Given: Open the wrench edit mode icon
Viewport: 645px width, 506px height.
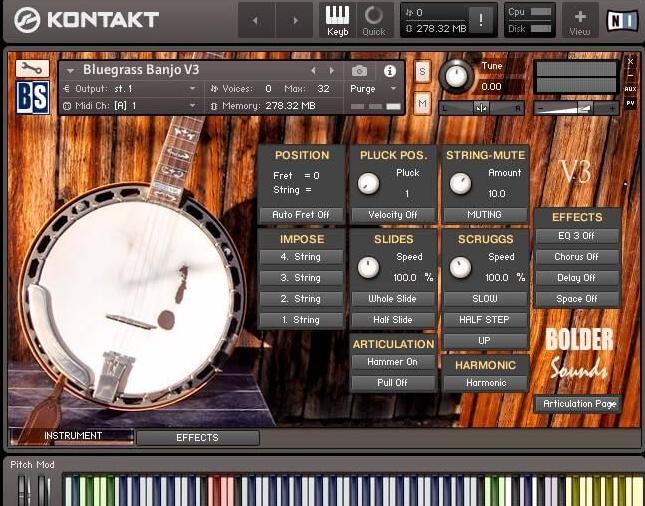Looking at the screenshot, I should (32, 68).
